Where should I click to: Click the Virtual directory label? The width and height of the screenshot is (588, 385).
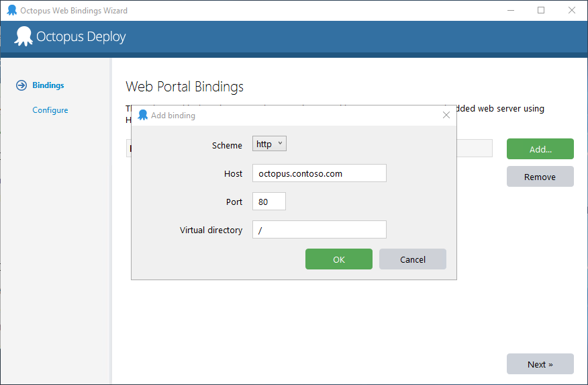coord(211,230)
